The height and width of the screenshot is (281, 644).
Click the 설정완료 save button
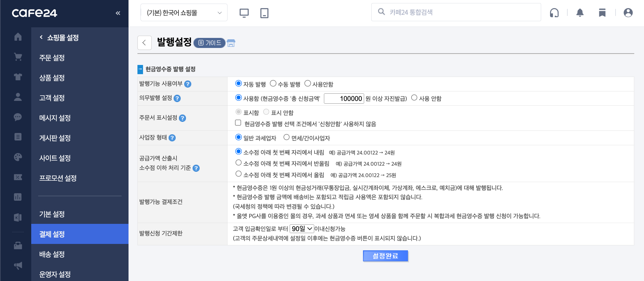pos(386,256)
